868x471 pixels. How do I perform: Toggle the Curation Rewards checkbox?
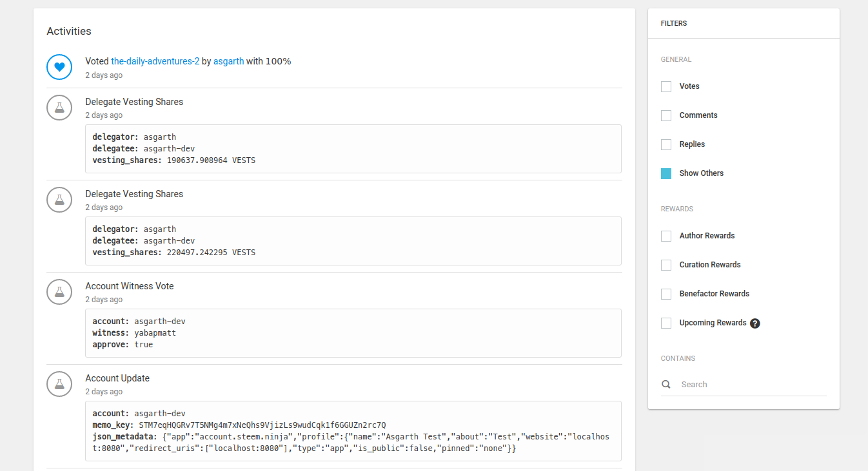coord(666,265)
